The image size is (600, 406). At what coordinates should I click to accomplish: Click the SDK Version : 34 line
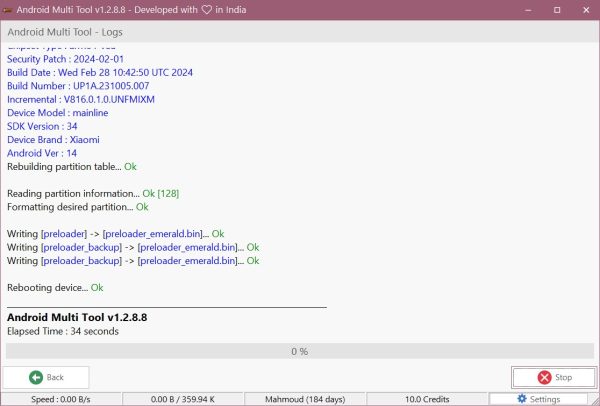42,126
